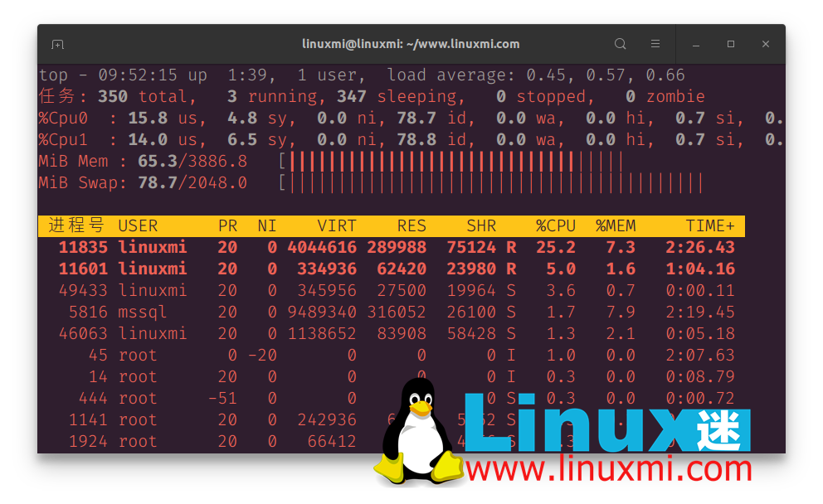Open the terminal search
823x504 pixels.
tap(620, 44)
